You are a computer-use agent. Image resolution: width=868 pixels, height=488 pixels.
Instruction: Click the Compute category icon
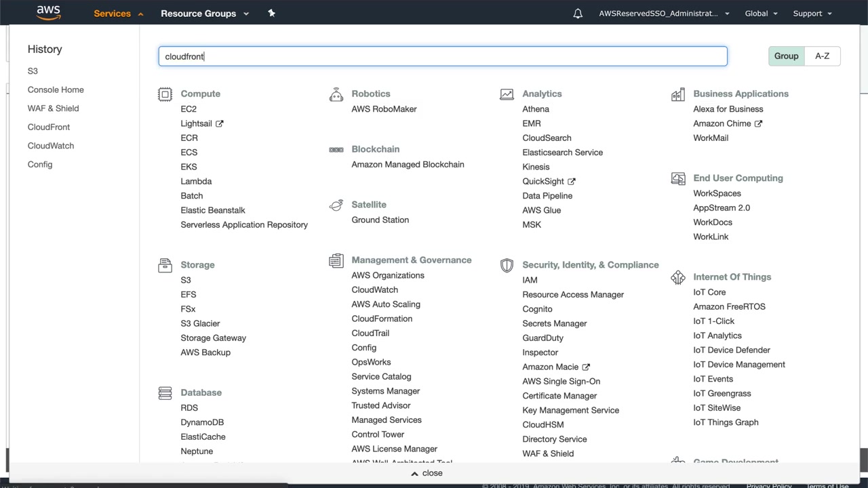click(x=165, y=94)
